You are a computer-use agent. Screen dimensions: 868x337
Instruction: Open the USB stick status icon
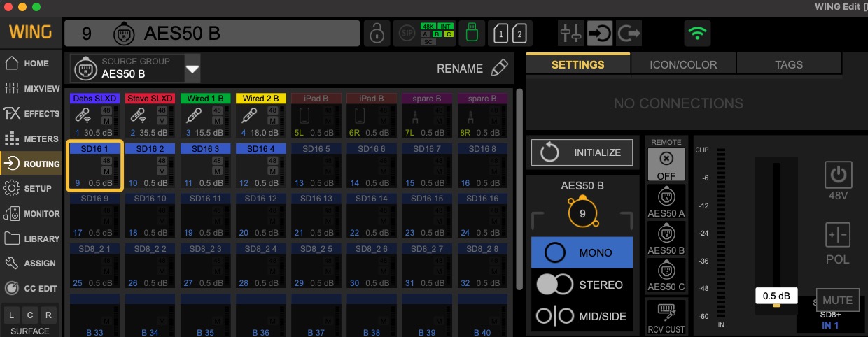pyautogui.click(x=472, y=33)
